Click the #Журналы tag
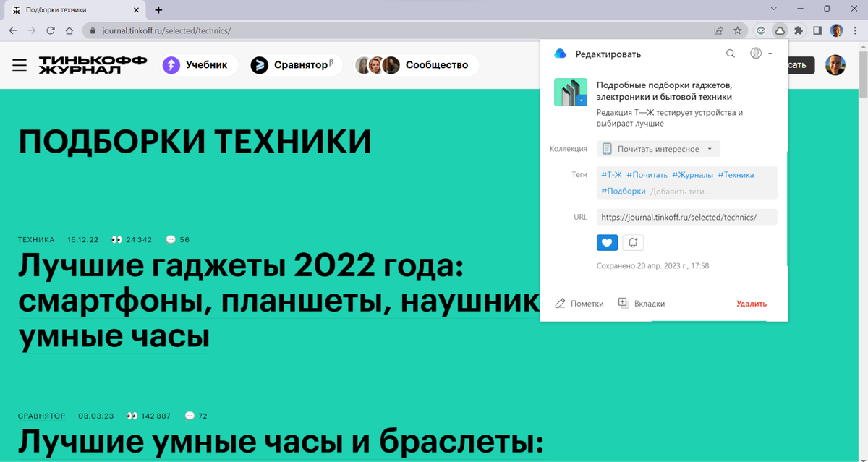Image resolution: width=868 pixels, height=462 pixels. coord(693,175)
